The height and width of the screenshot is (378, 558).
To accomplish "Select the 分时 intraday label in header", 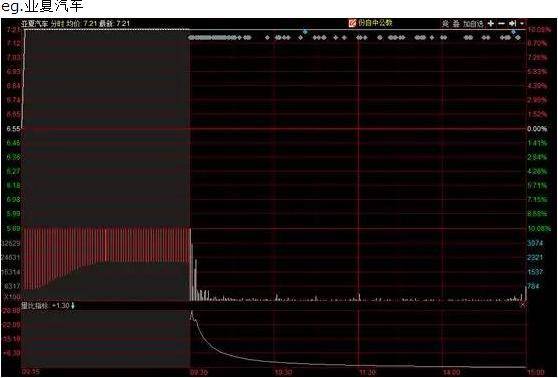I will point(57,24).
